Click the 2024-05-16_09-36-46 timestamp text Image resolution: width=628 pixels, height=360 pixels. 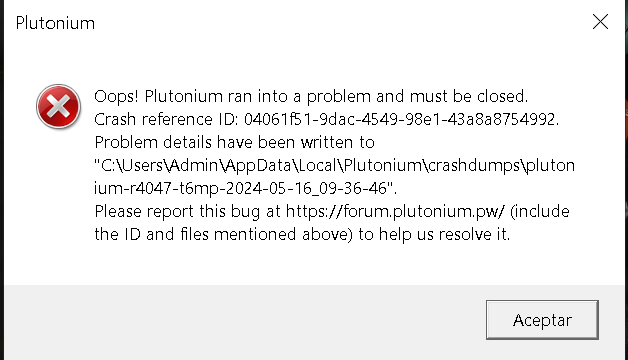[306, 188]
